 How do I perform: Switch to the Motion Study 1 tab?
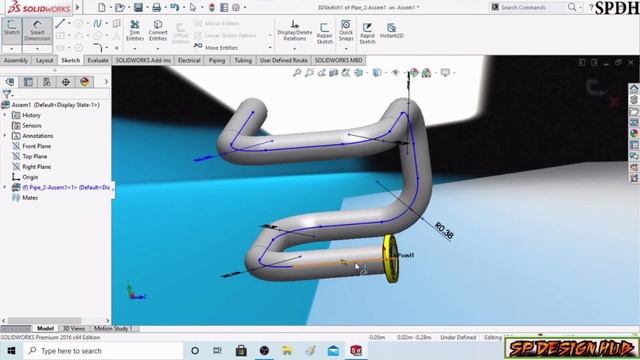click(113, 328)
